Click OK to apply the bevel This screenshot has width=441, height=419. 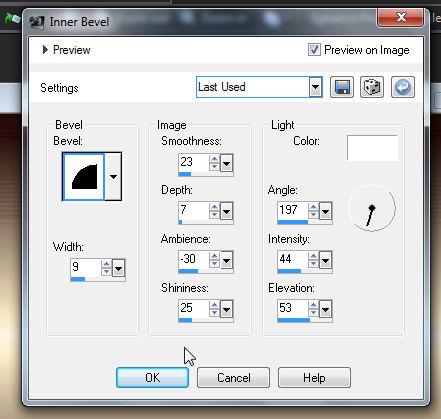152,378
